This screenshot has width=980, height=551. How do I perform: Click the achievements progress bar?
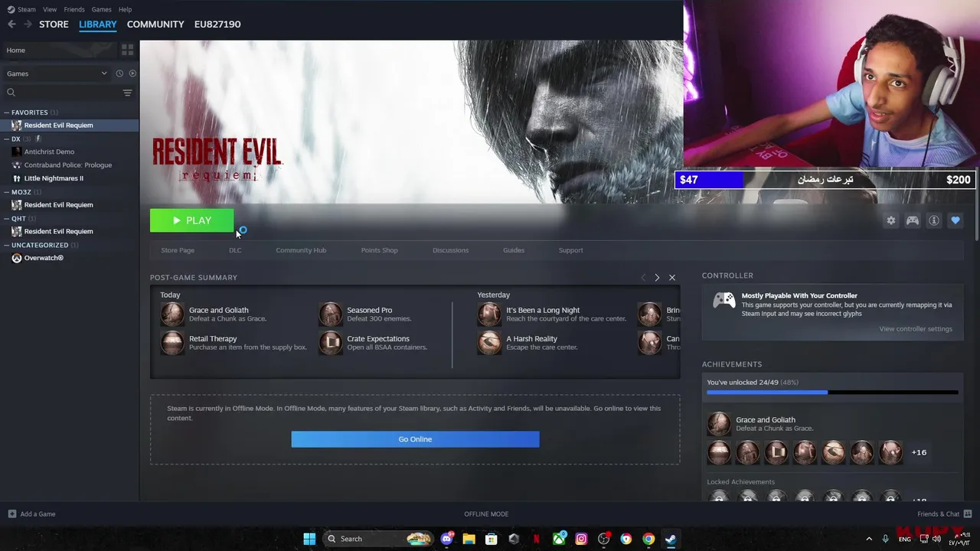tap(832, 393)
